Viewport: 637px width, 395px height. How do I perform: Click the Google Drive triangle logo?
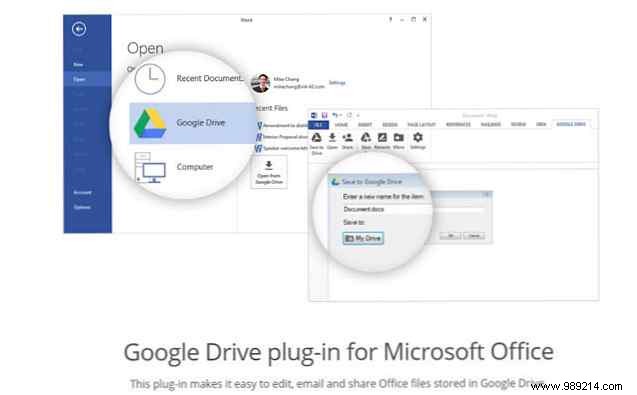click(150, 123)
